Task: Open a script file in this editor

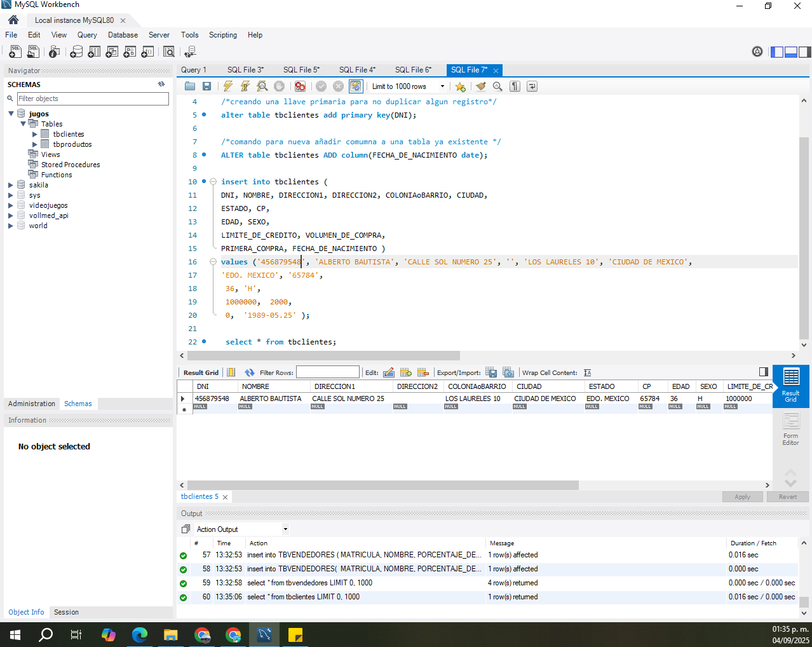Action: (190, 86)
